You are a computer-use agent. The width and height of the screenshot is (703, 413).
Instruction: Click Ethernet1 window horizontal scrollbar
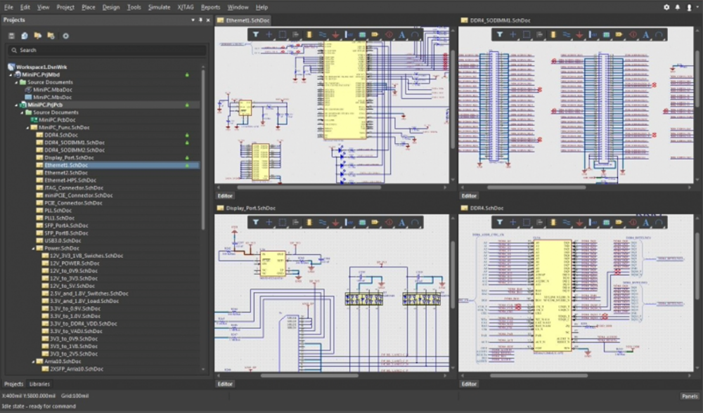click(x=309, y=187)
